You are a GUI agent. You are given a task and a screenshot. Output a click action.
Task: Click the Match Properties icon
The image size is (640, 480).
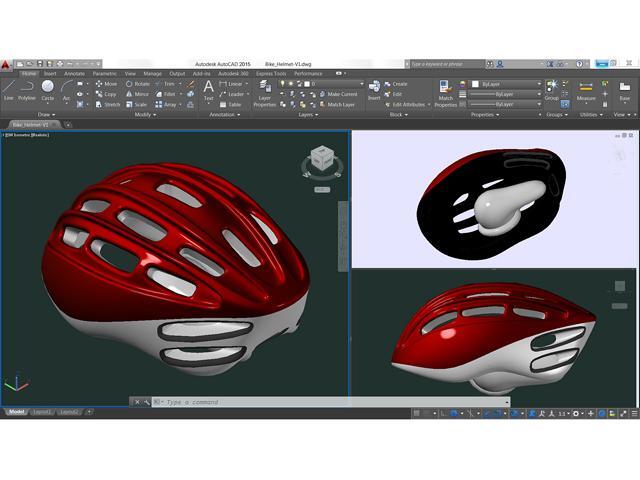[446, 93]
